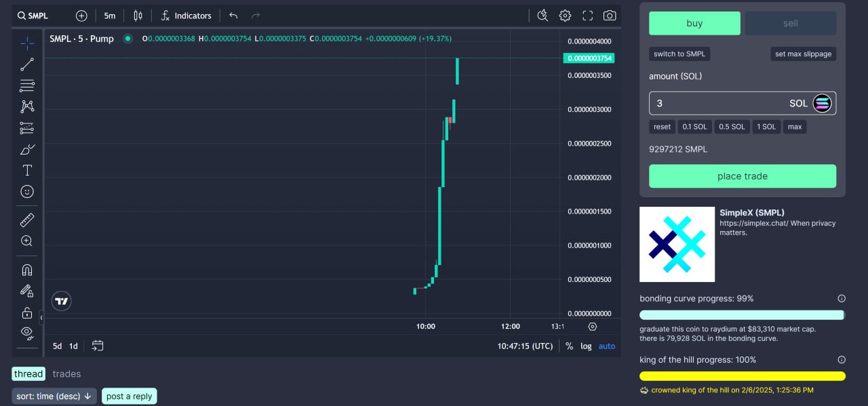
Task: Set the amount to 1 SOL
Action: (766, 127)
